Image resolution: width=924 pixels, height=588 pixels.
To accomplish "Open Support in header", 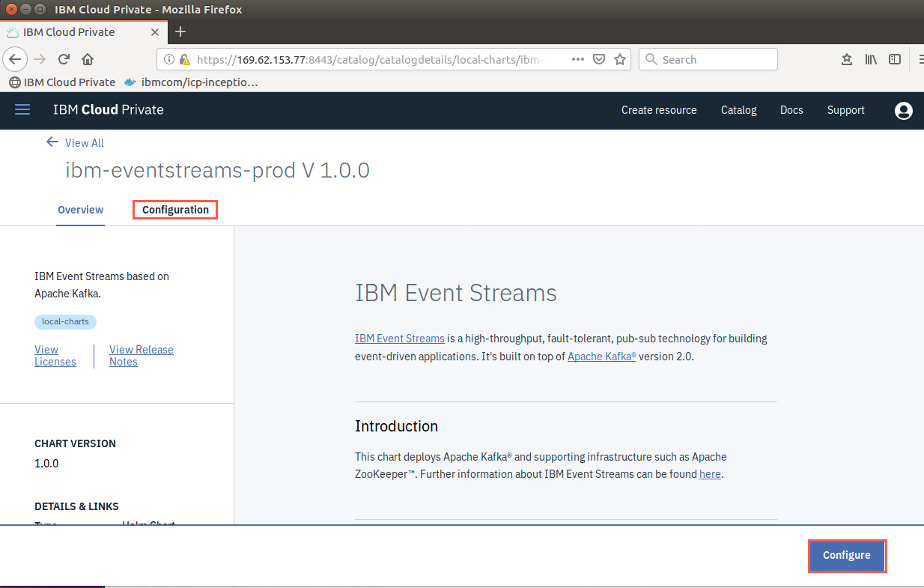I will pyautogui.click(x=846, y=110).
